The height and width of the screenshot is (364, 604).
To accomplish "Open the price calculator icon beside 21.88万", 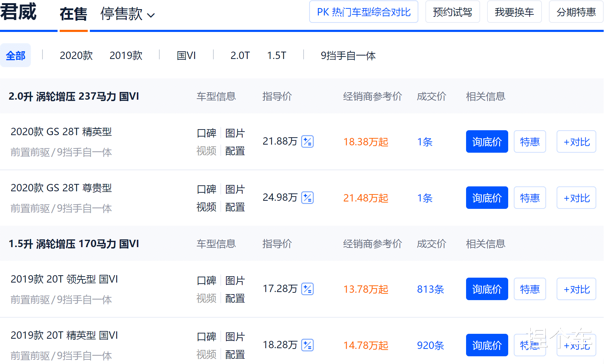I will tap(307, 141).
